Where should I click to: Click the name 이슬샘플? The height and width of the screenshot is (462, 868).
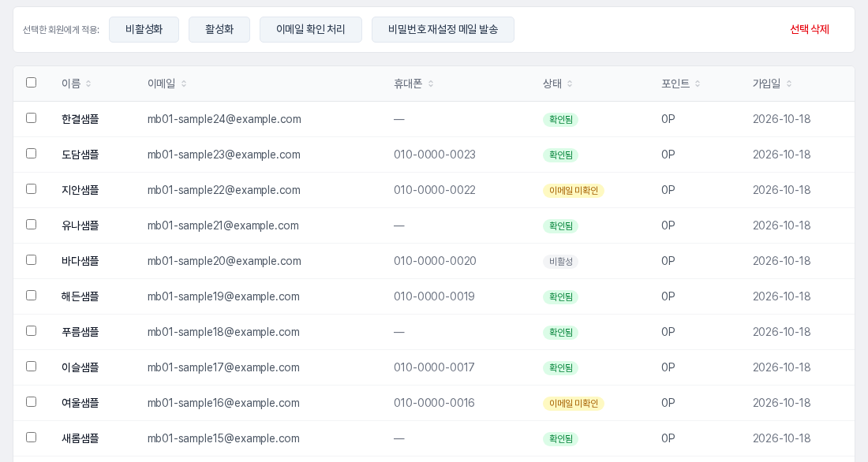tap(80, 367)
